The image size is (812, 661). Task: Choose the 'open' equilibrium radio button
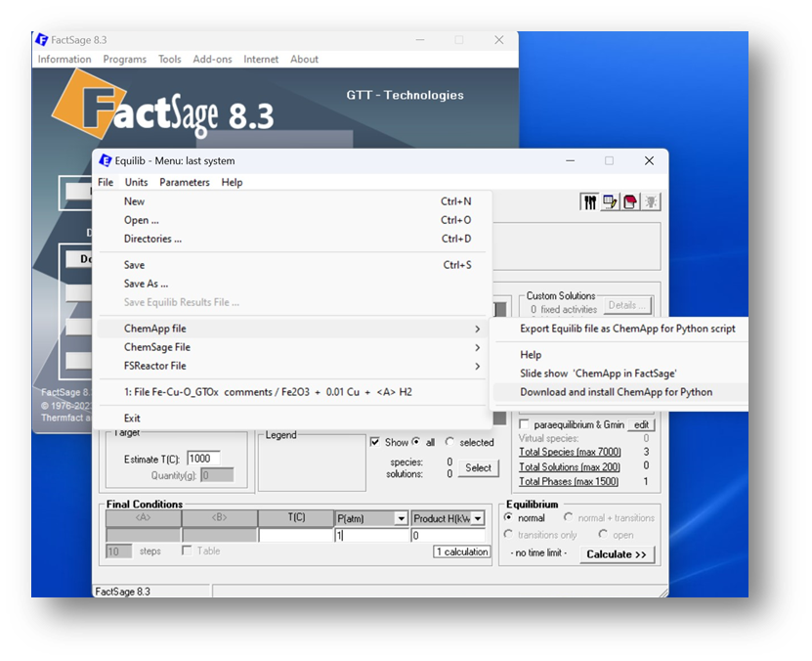[x=603, y=534]
